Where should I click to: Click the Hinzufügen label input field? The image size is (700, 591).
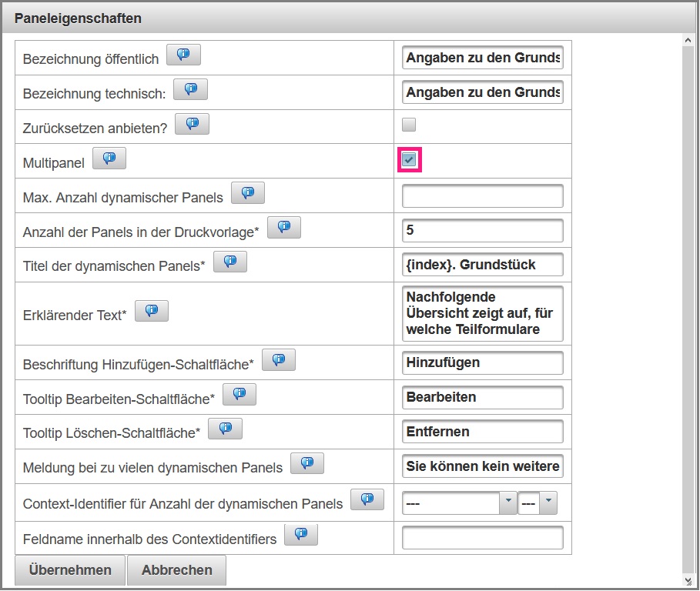click(x=483, y=363)
